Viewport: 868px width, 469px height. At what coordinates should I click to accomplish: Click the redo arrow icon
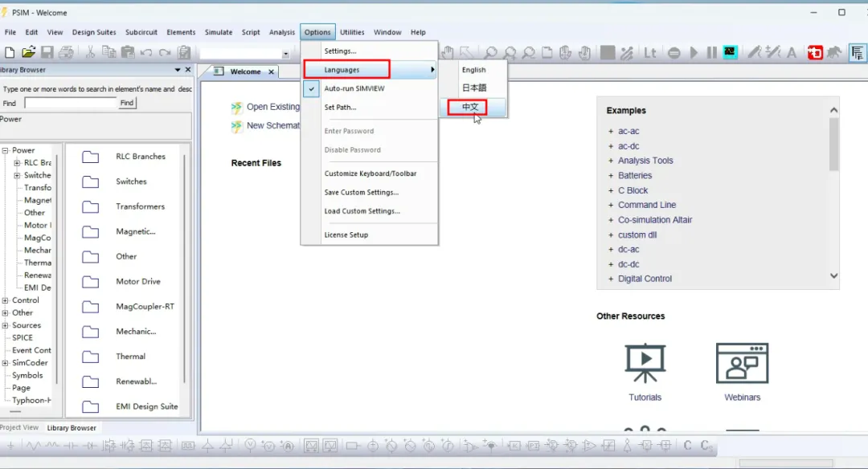(x=165, y=52)
